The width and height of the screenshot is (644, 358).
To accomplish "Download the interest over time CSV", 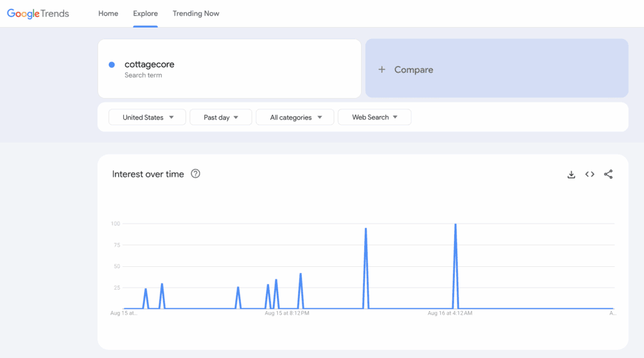I will (x=571, y=175).
